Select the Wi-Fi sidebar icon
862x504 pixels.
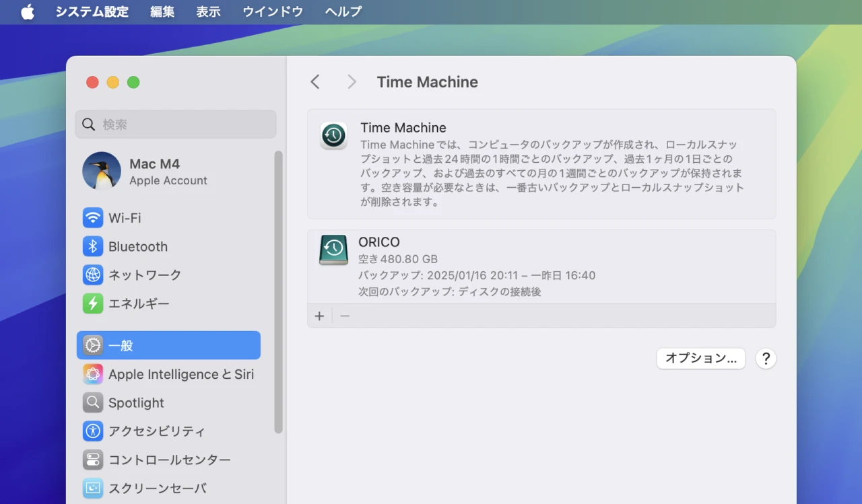(93, 218)
